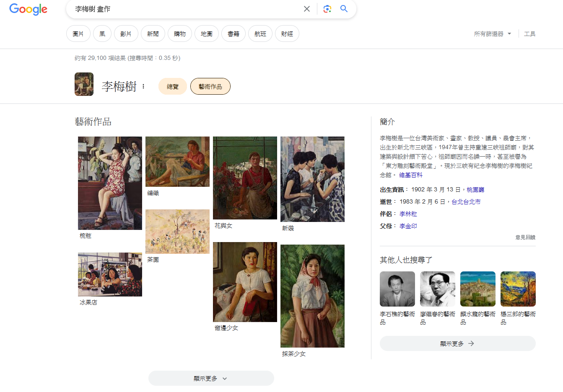This screenshot has width=563, height=392.
Task: Click the Google logo
Action: coord(28,9)
